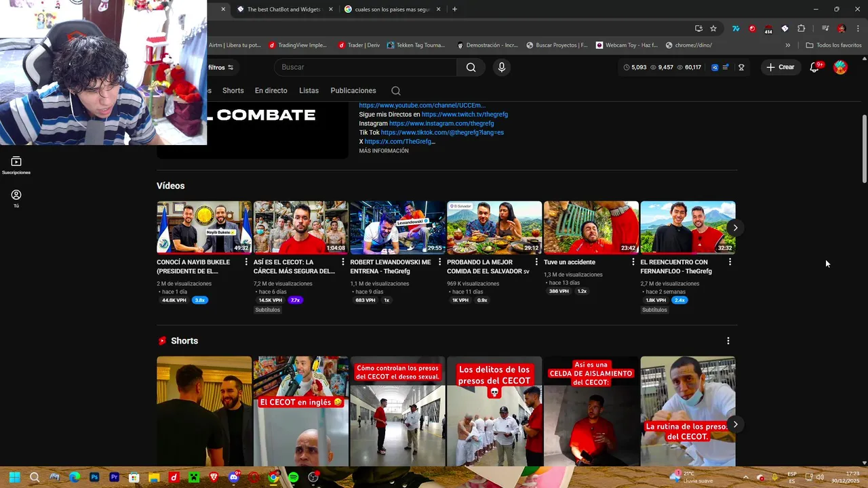Open options for PROBANDO LA MEJOR COMIDA video
Image resolution: width=868 pixels, height=488 pixels.
tap(536, 262)
